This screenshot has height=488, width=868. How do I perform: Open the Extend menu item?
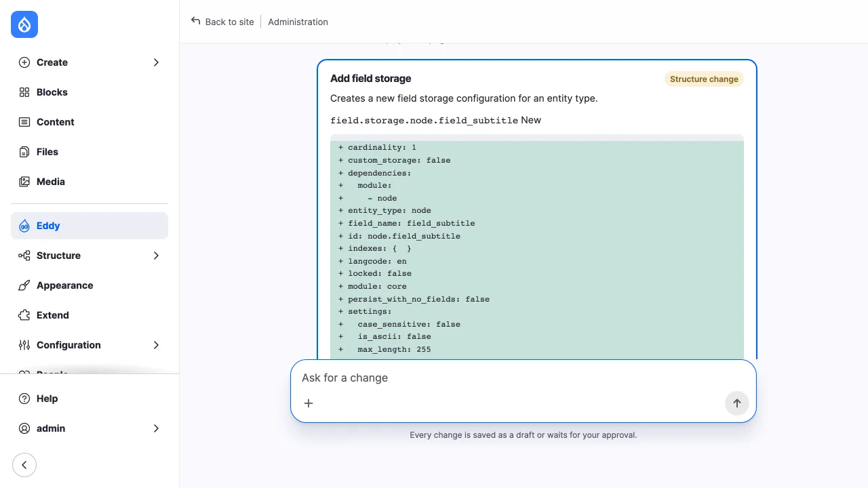point(90,315)
